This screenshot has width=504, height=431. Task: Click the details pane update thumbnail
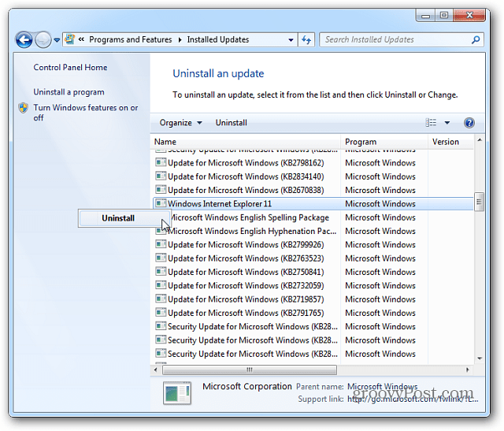click(x=177, y=392)
